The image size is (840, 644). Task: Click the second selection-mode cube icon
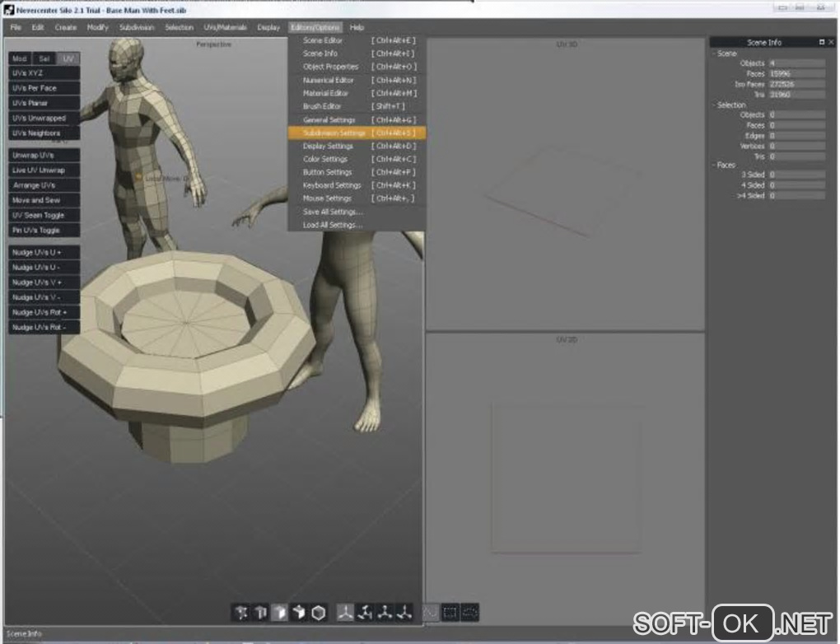click(x=260, y=612)
